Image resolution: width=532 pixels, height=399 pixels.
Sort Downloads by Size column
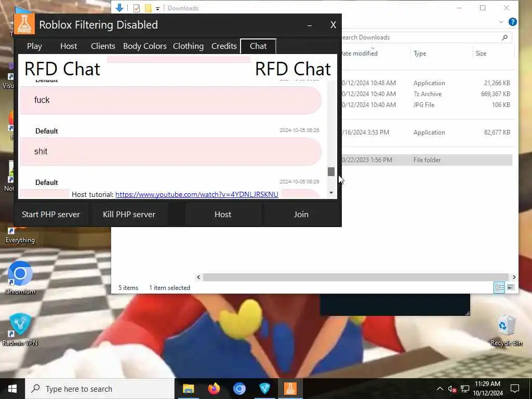point(493,54)
